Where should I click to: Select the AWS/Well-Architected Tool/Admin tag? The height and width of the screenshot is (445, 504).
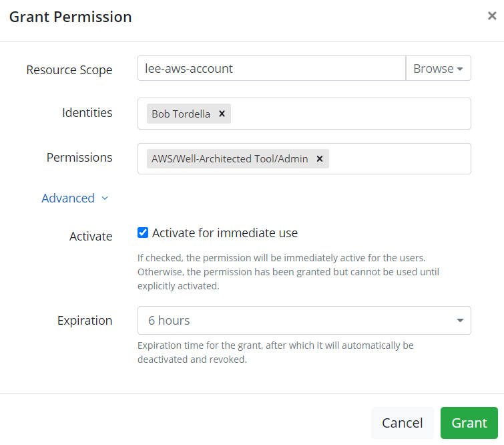pos(230,158)
